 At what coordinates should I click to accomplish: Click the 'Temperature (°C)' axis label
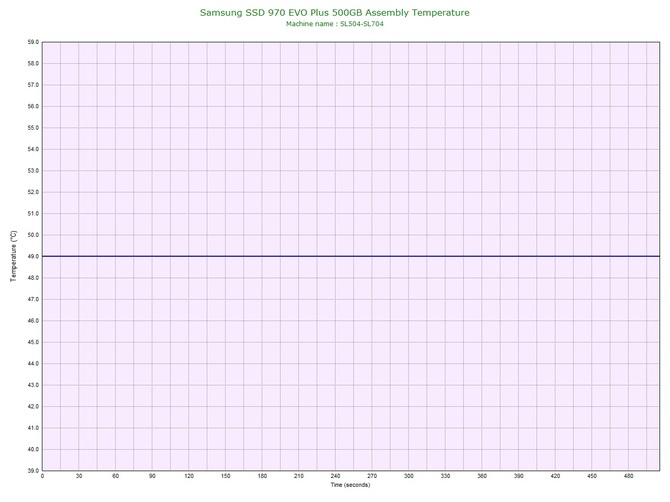click(14, 256)
